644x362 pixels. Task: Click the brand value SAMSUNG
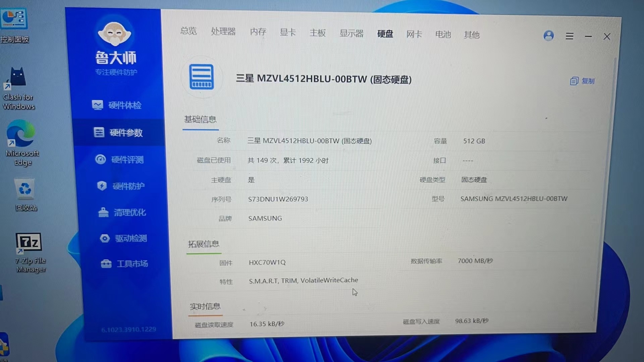point(265,219)
